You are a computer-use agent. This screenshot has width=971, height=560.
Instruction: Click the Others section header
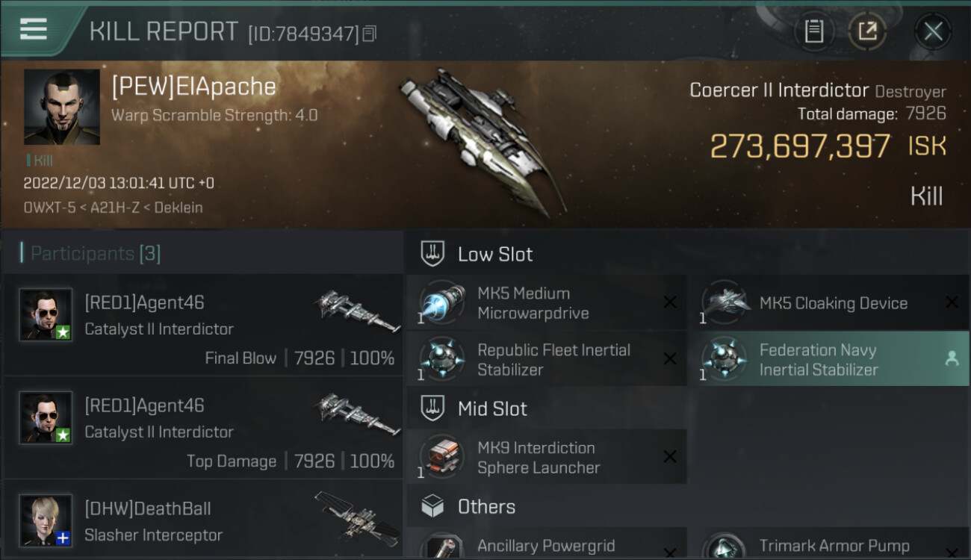[485, 507]
